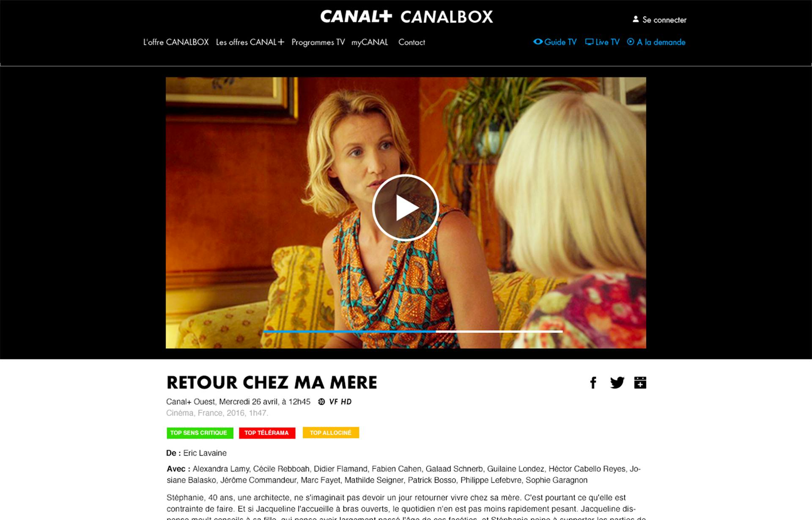Click the CANAL+ logo
The width and height of the screenshot is (812, 520).
coord(356,16)
